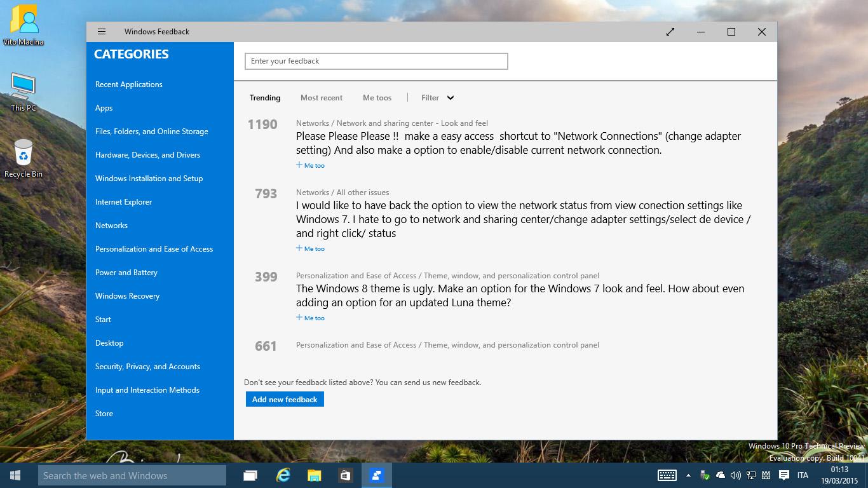Open the Start menu Windows logo
Image resolution: width=868 pixels, height=488 pixels.
(15, 475)
